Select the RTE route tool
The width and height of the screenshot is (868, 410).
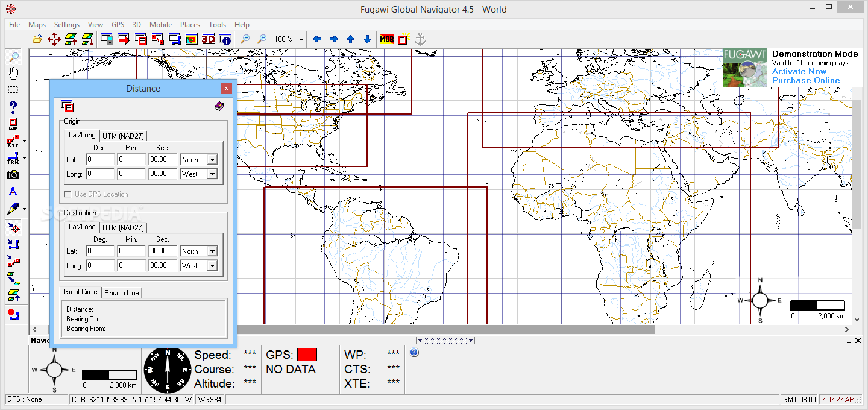[x=13, y=142]
